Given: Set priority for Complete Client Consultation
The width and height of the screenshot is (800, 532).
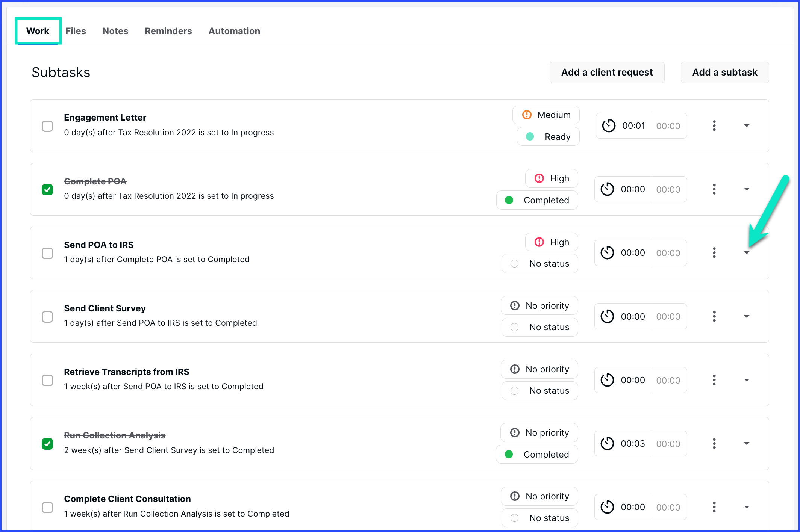Looking at the screenshot, I should [539, 496].
